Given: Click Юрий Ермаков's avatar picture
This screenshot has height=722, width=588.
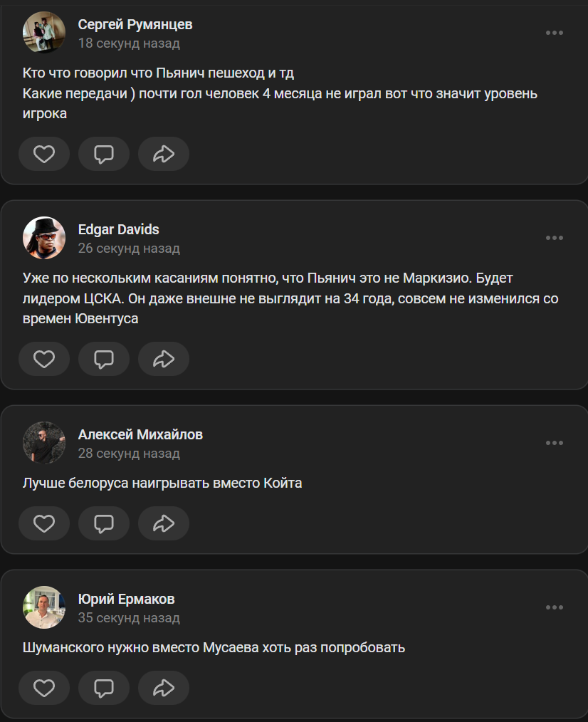Looking at the screenshot, I should [44, 607].
